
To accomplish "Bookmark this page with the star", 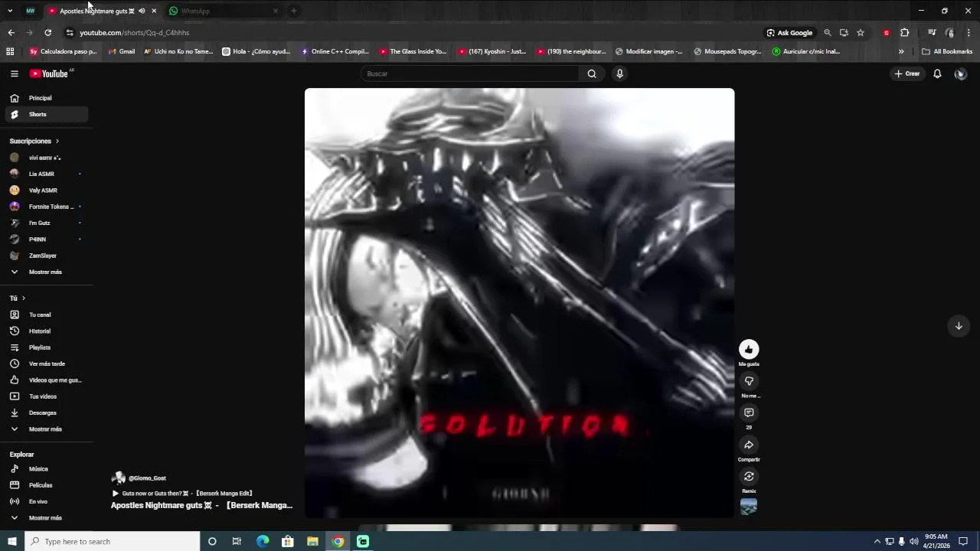I will 861,33.
